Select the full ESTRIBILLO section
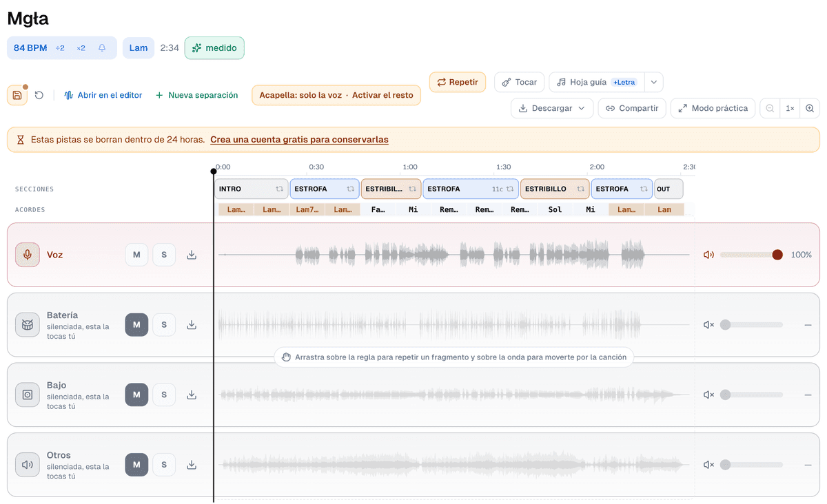Viewport: 827px width, 504px height. coord(555,189)
